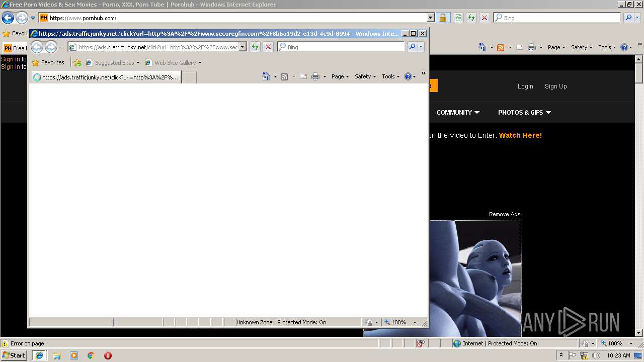
Task: Launch Google Chrome from the taskbar
Action: point(91,355)
